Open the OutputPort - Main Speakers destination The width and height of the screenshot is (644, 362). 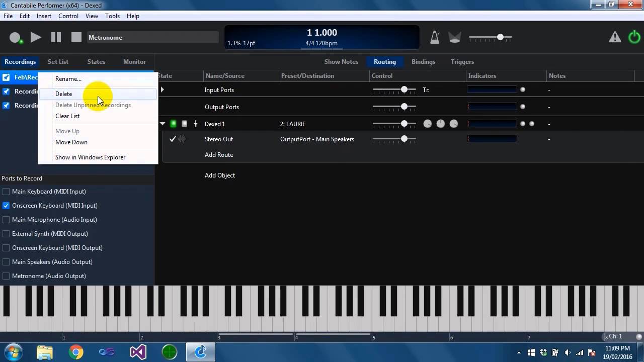tap(317, 139)
